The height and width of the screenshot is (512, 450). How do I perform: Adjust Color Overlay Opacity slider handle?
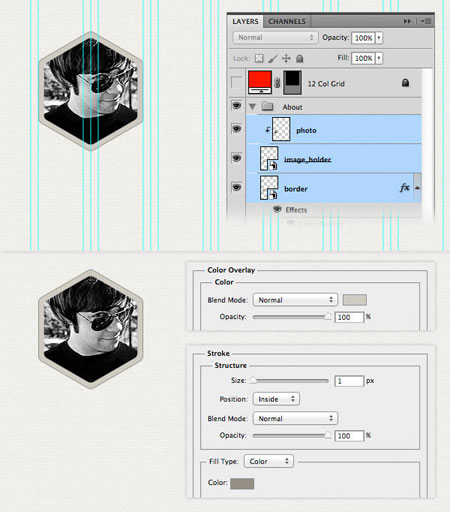(328, 316)
